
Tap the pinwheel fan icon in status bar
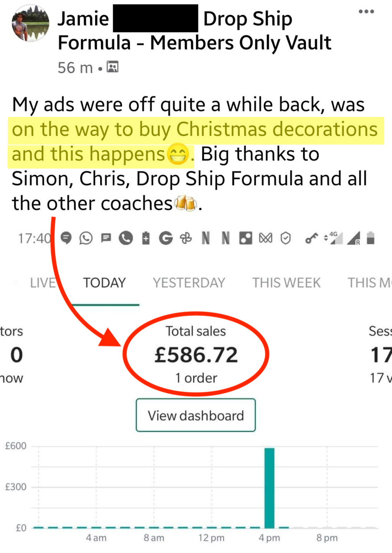pos(186,238)
